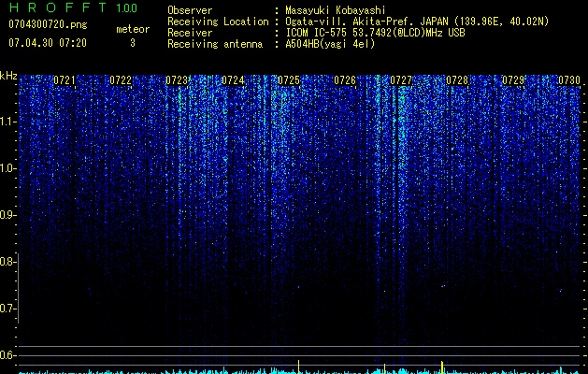Click the Receiving Location label

click(x=218, y=22)
